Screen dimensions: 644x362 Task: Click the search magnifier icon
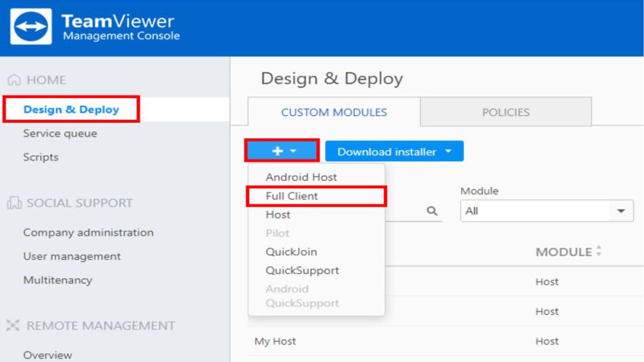pos(432,211)
